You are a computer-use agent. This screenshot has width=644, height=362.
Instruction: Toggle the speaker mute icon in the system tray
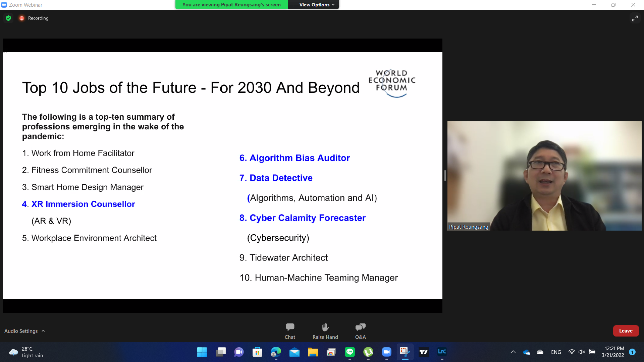[582, 352]
